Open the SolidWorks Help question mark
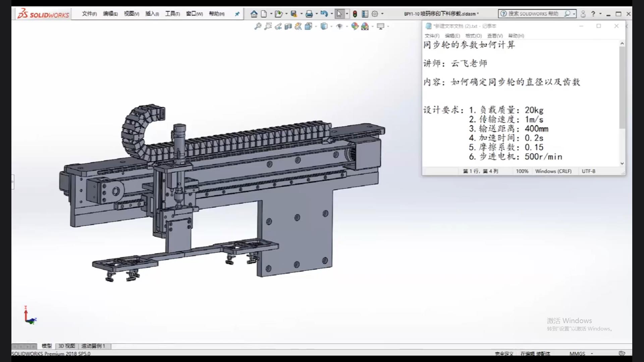 (x=593, y=14)
